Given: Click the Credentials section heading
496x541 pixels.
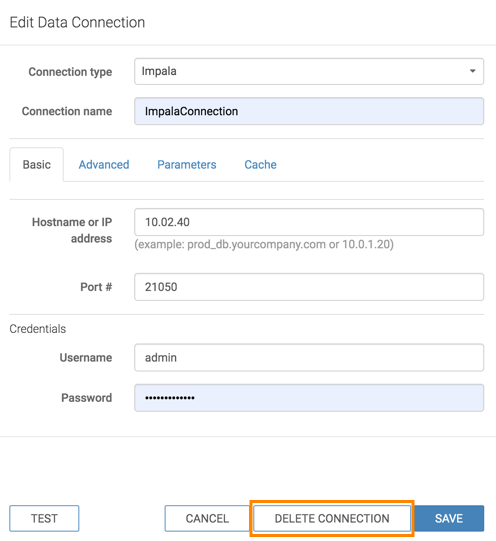Looking at the screenshot, I should coord(38,329).
